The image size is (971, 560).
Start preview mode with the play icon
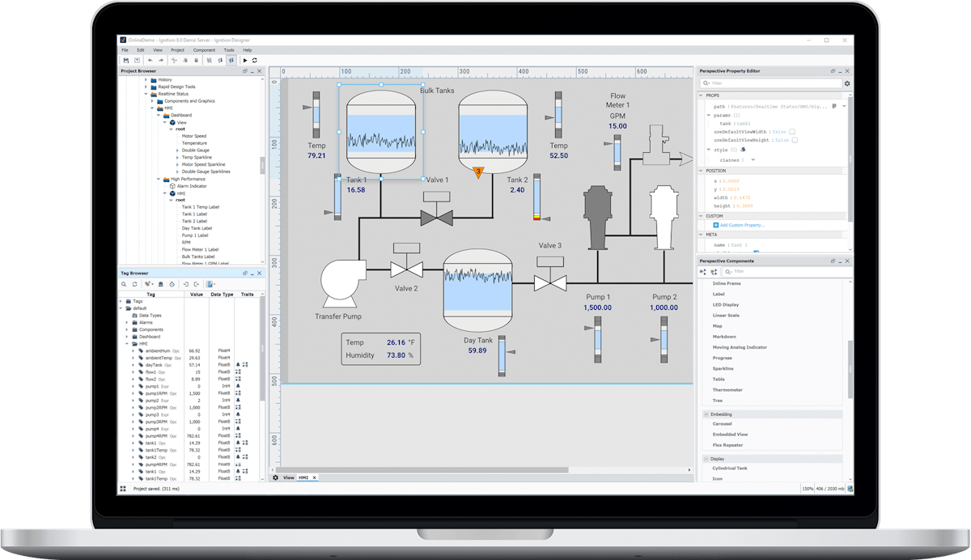(x=245, y=59)
